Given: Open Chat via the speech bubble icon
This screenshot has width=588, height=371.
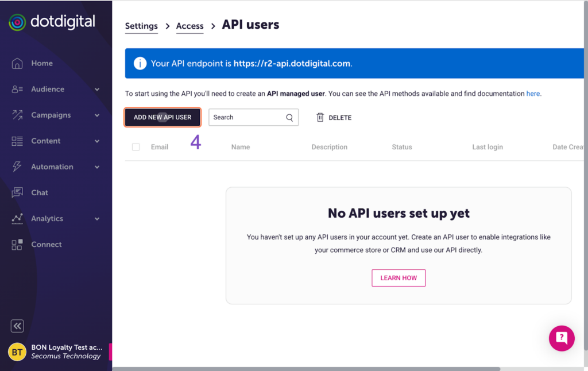Looking at the screenshot, I should [x=17, y=192].
